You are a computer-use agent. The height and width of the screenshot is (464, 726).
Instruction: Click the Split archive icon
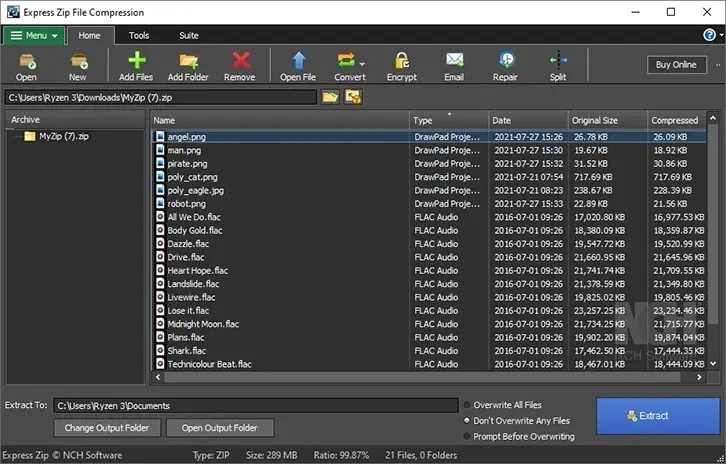558,61
